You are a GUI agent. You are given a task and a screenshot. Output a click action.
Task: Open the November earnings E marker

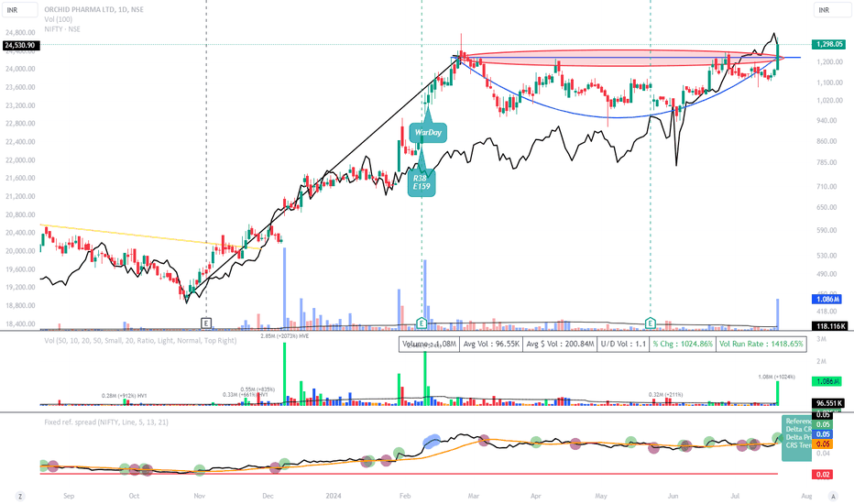click(x=206, y=323)
